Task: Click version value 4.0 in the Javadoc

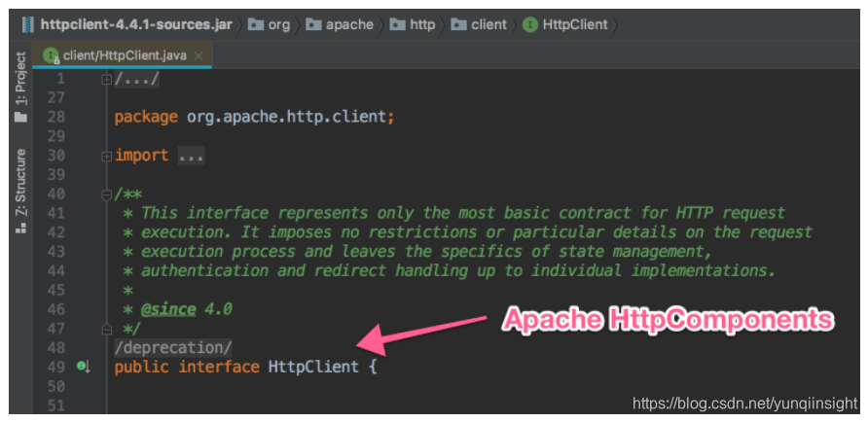Action: point(218,309)
